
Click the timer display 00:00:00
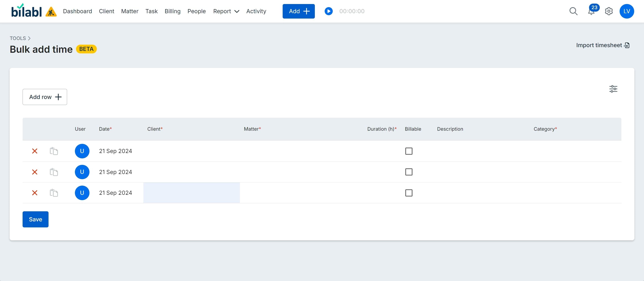352,11
